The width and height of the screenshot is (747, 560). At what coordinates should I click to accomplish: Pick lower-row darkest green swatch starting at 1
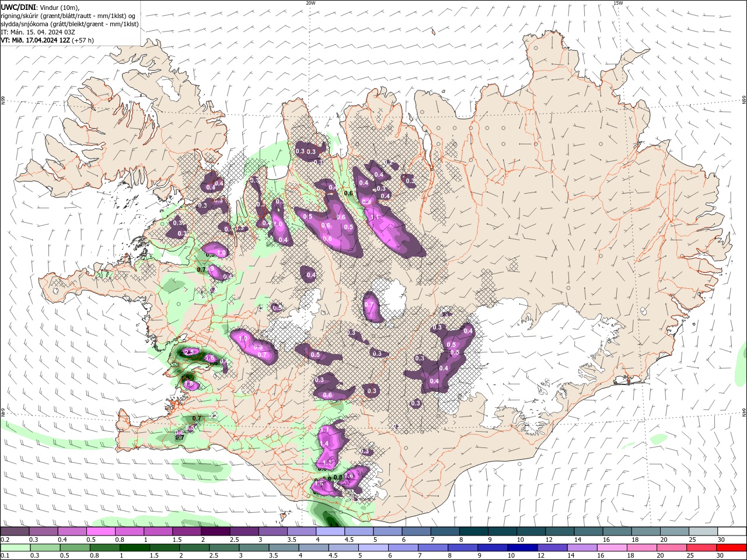click(x=134, y=548)
